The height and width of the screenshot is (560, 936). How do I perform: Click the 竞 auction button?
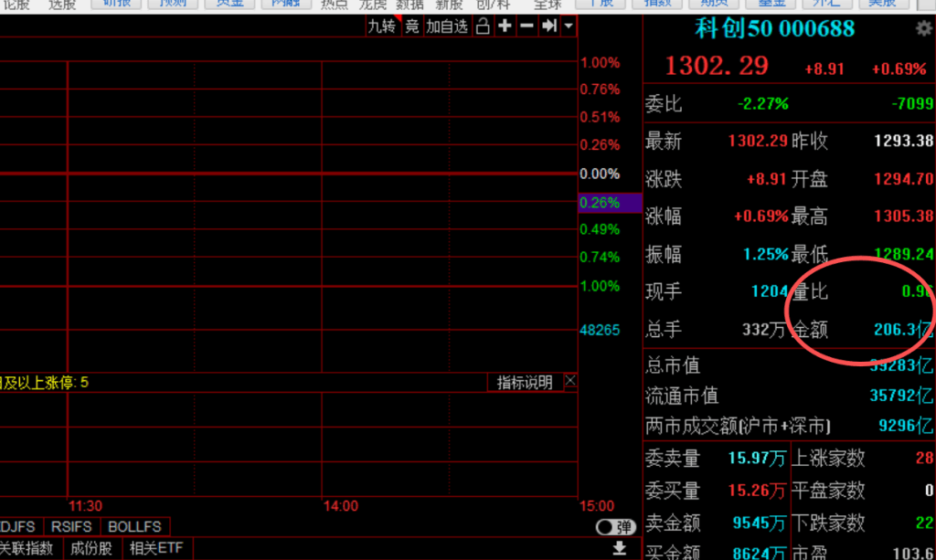click(412, 26)
